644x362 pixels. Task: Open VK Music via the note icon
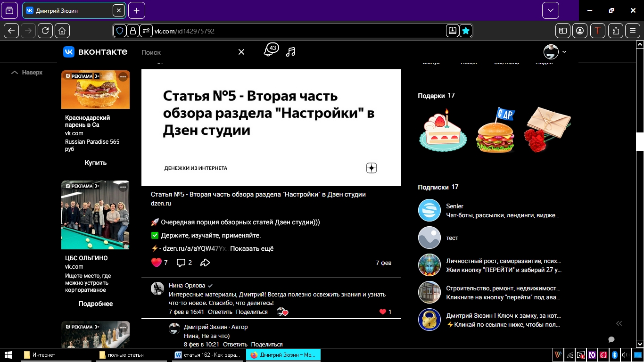(x=290, y=52)
